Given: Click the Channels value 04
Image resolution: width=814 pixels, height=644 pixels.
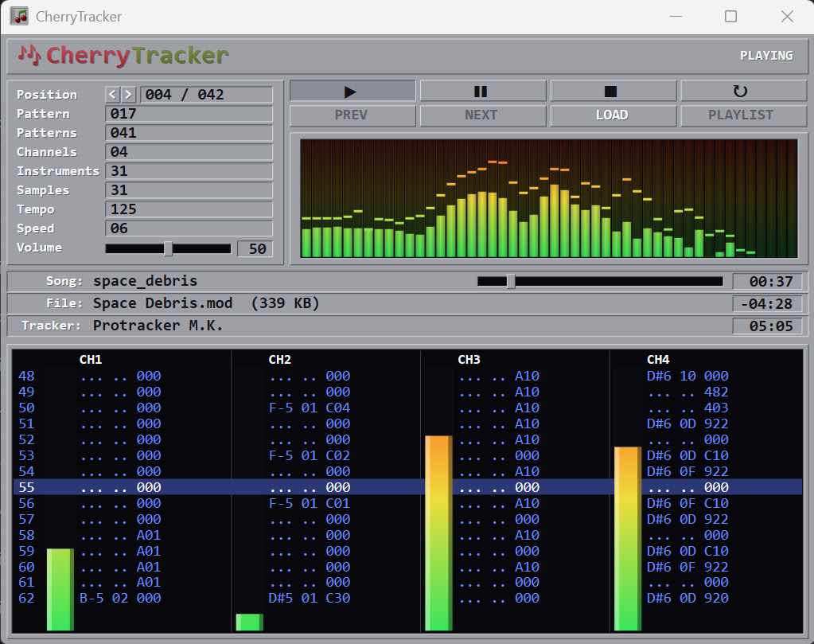Looking at the screenshot, I should pos(189,152).
